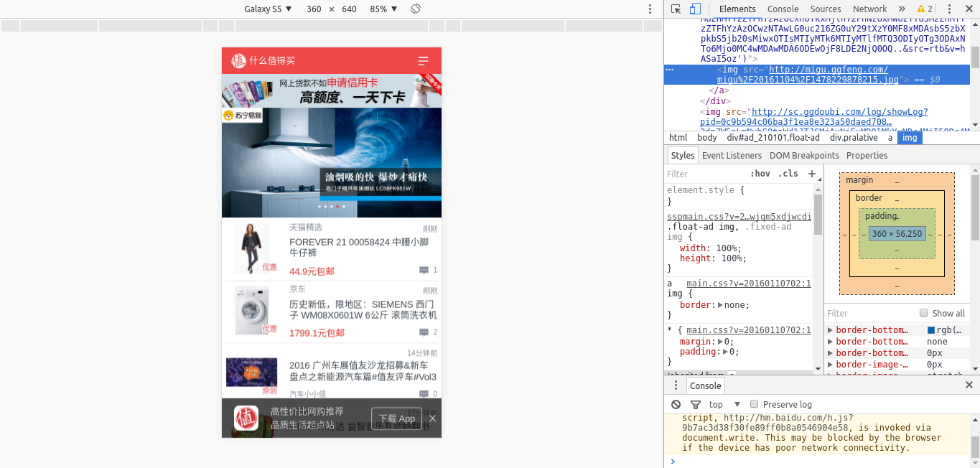Image resolution: width=980 pixels, height=468 pixels.
Task: Add a new style rule with plus icon
Action: coord(812,174)
